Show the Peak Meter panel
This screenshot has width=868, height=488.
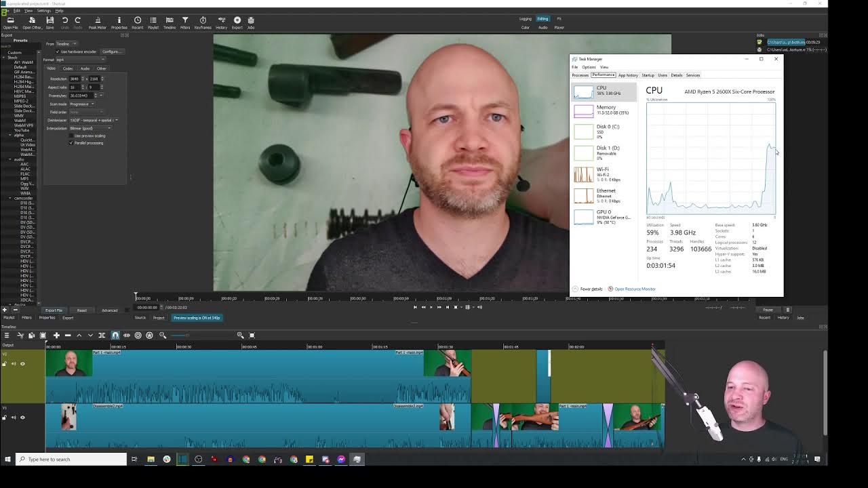point(98,22)
